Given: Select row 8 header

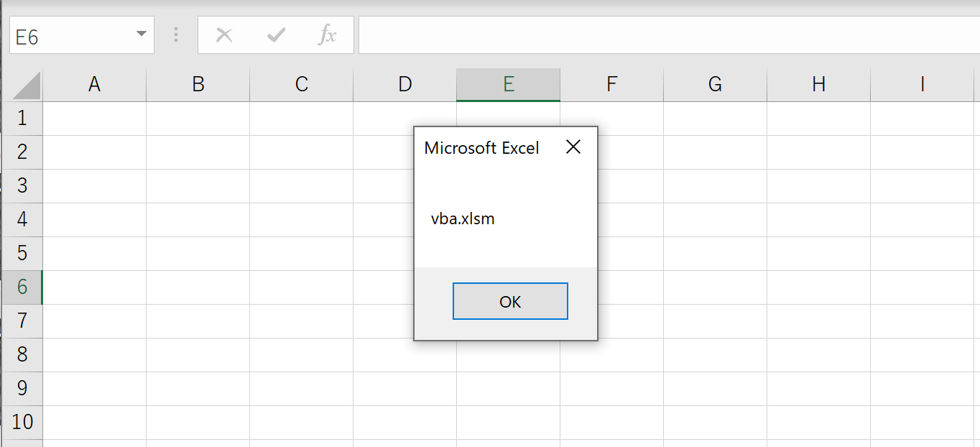Looking at the screenshot, I should (x=22, y=355).
